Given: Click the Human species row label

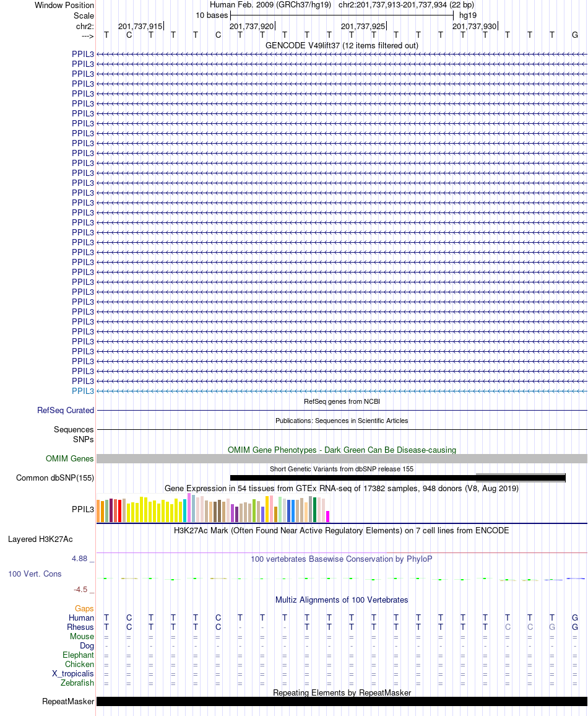Looking at the screenshot, I should pos(81,618).
